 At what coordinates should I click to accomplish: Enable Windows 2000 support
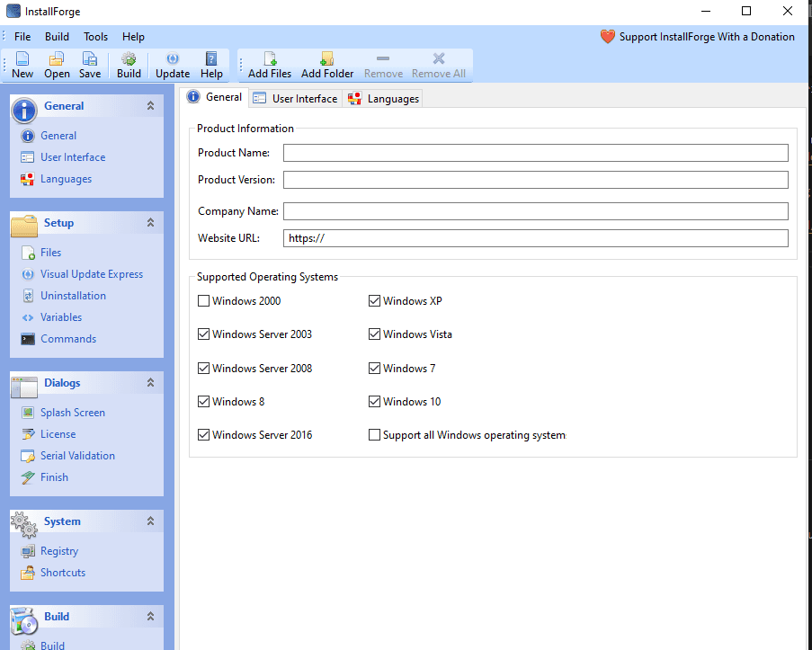coord(203,300)
